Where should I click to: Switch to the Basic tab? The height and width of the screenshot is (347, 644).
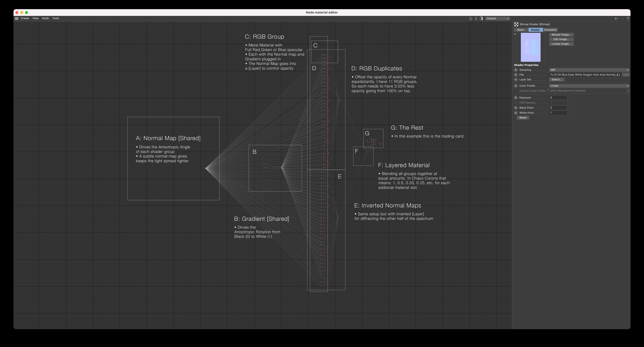[521, 30]
